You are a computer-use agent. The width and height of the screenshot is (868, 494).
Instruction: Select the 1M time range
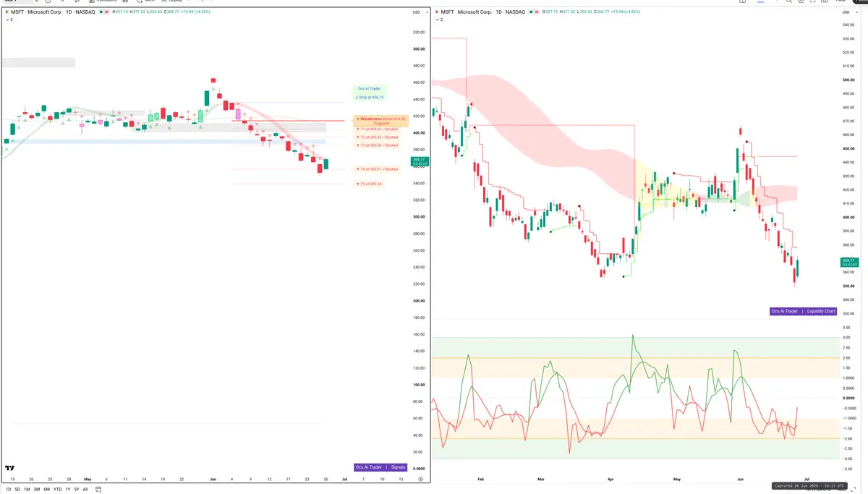coord(27,489)
